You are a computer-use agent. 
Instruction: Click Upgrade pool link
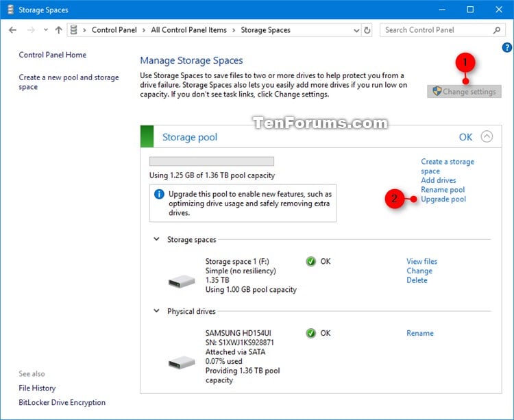tap(443, 199)
